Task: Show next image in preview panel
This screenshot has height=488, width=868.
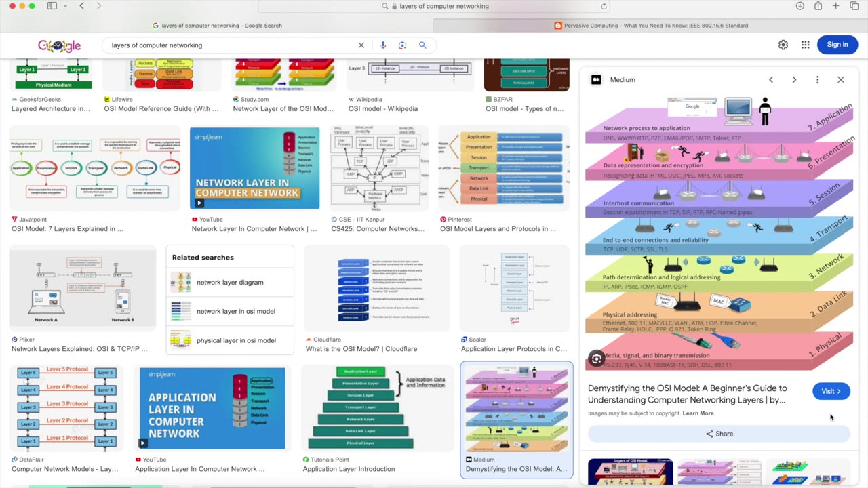Action: (794, 79)
